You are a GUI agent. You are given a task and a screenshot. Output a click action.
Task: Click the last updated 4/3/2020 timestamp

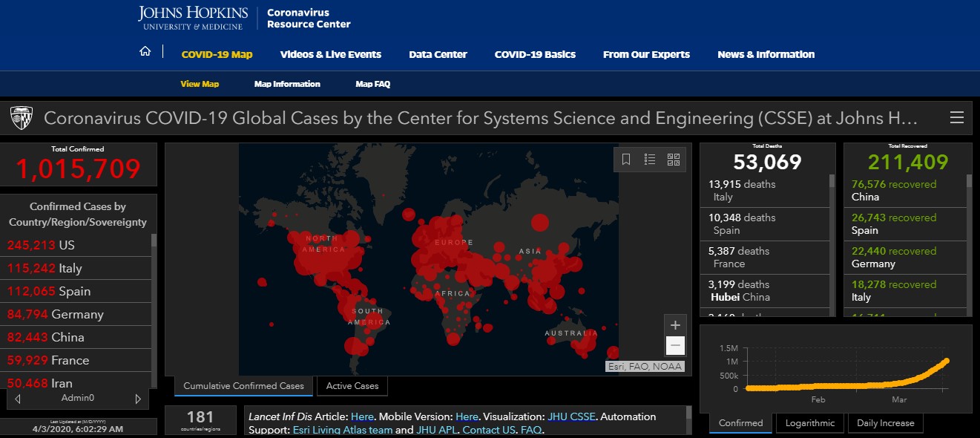pyautogui.click(x=78, y=428)
